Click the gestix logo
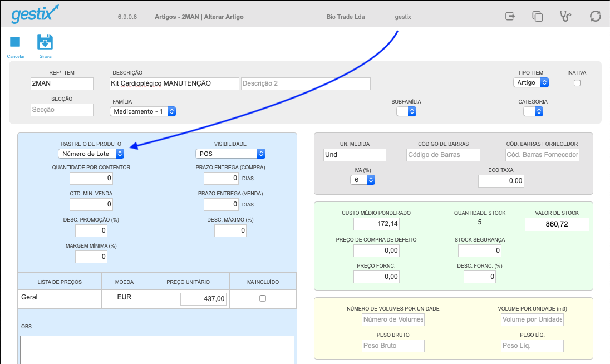The image size is (610, 364). point(35,14)
